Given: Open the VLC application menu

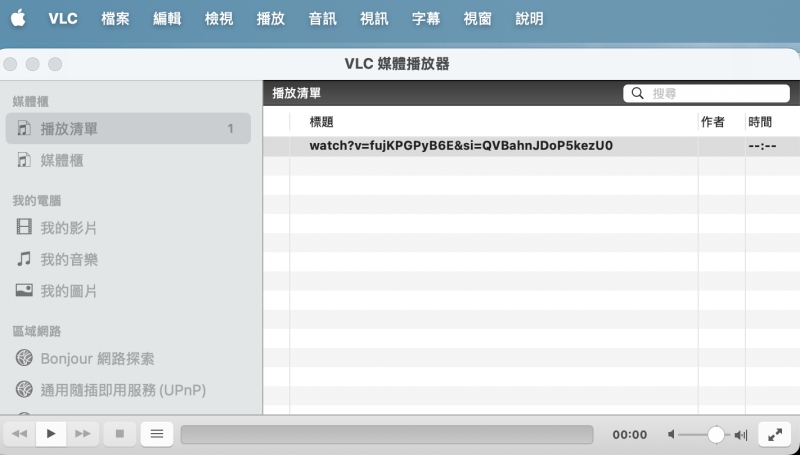Looking at the screenshot, I should click(63, 19).
